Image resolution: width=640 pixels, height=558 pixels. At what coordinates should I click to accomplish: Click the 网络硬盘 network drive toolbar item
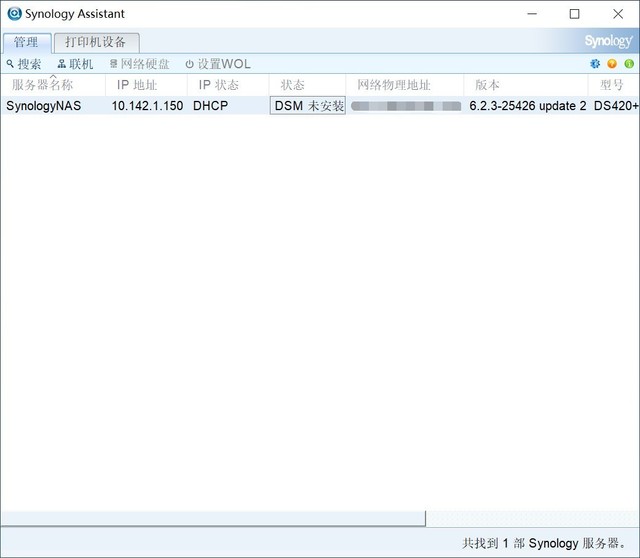pos(139,64)
